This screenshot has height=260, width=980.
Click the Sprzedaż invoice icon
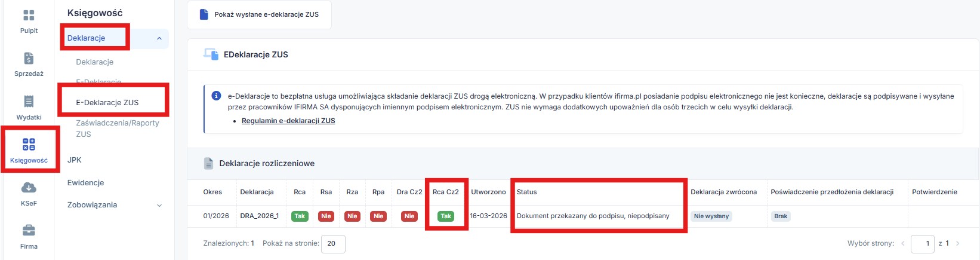point(29,59)
